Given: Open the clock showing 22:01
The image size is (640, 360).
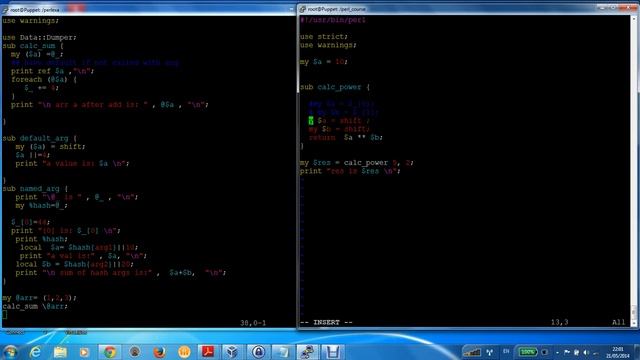Looking at the screenshot, I should point(618,352).
